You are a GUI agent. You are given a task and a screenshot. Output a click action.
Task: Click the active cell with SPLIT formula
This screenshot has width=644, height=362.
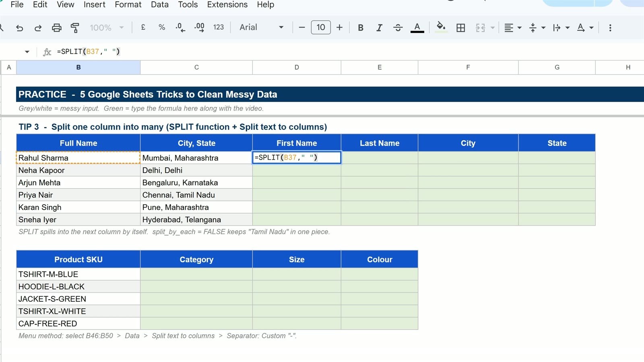(297, 158)
